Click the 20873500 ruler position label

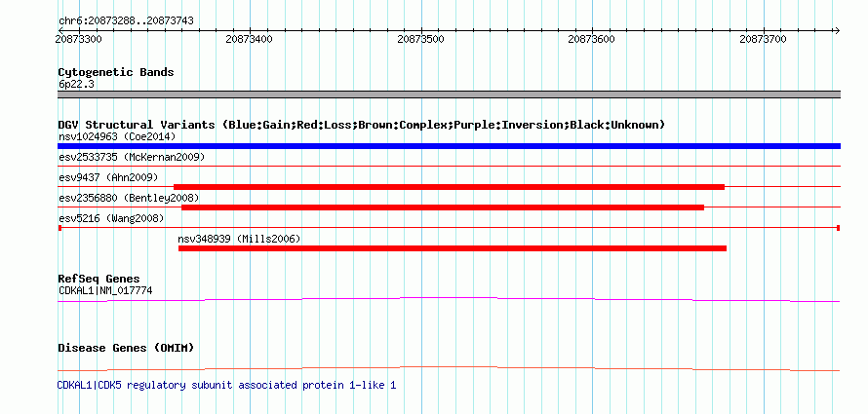pos(420,39)
